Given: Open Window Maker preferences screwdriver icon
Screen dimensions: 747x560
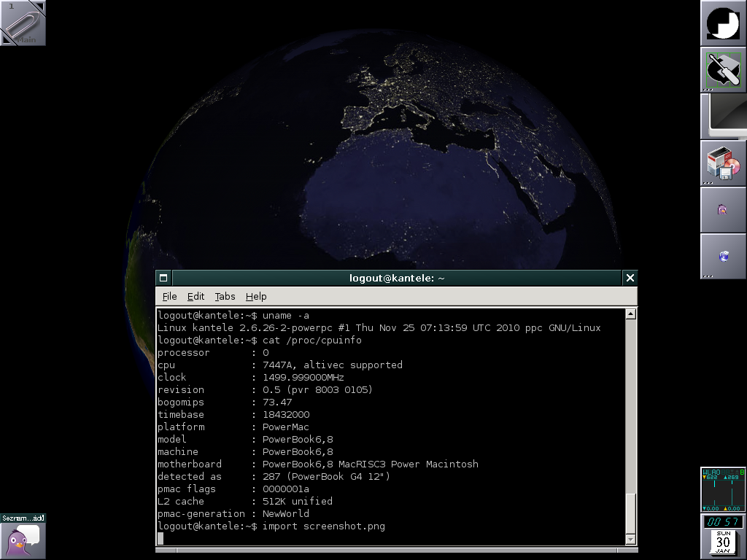Looking at the screenshot, I should (723, 70).
